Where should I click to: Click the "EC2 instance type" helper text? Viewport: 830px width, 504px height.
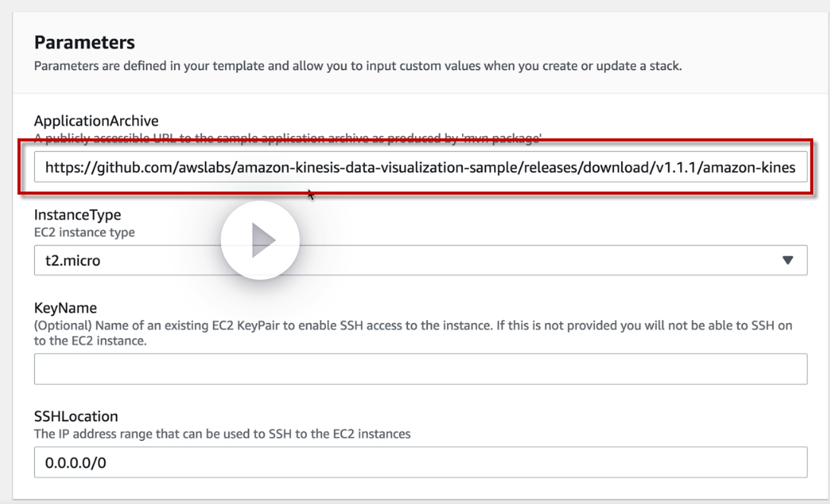click(84, 232)
